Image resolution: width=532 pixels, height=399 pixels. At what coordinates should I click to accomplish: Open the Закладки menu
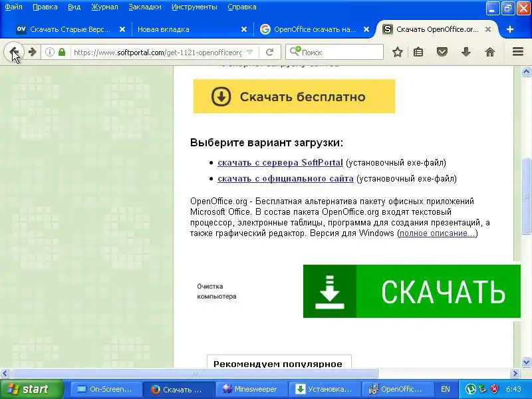tap(145, 7)
